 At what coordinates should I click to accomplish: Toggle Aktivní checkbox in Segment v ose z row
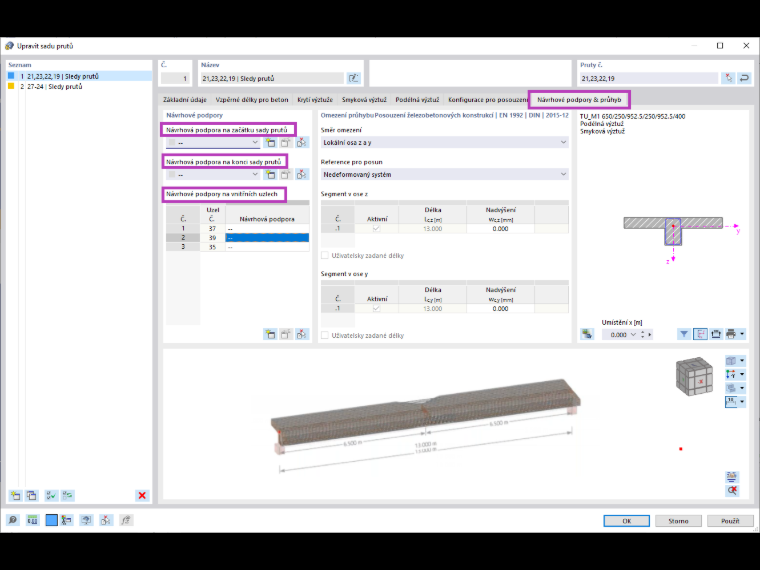click(x=377, y=228)
